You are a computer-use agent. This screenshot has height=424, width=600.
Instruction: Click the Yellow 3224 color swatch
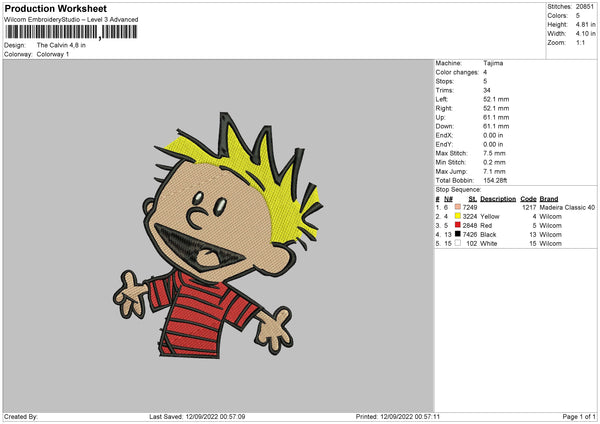[x=458, y=216]
